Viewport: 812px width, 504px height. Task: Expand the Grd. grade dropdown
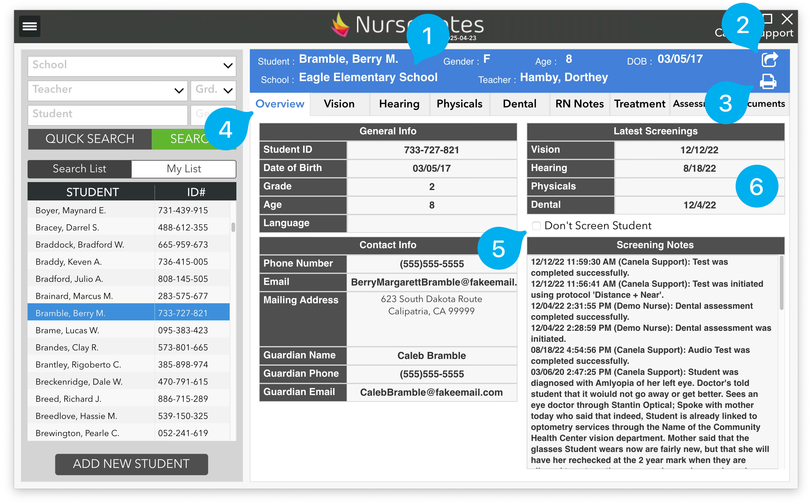click(213, 90)
